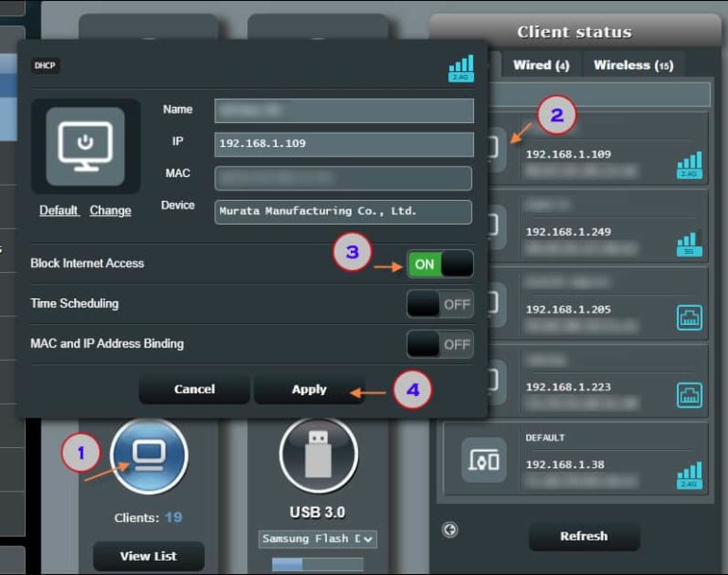This screenshot has width=728, height=575.
Task: Click the Clients computer icon
Action: click(x=149, y=456)
